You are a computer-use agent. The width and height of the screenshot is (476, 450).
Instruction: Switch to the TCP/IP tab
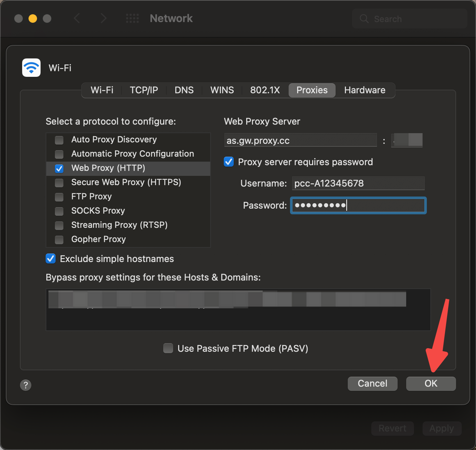(144, 90)
